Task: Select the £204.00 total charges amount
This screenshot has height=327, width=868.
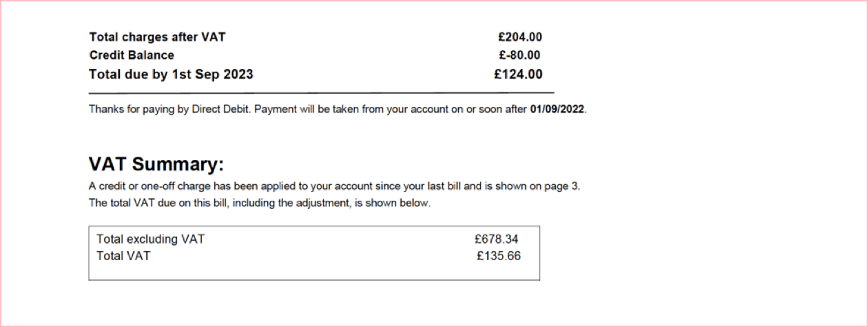Action: 519,37
